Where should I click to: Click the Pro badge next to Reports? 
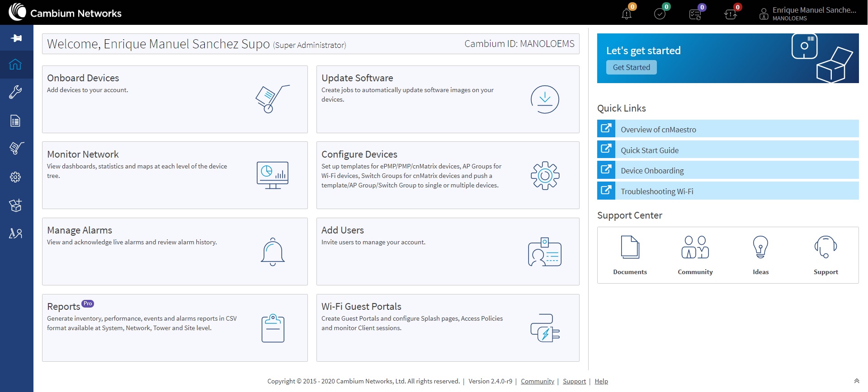[88, 303]
